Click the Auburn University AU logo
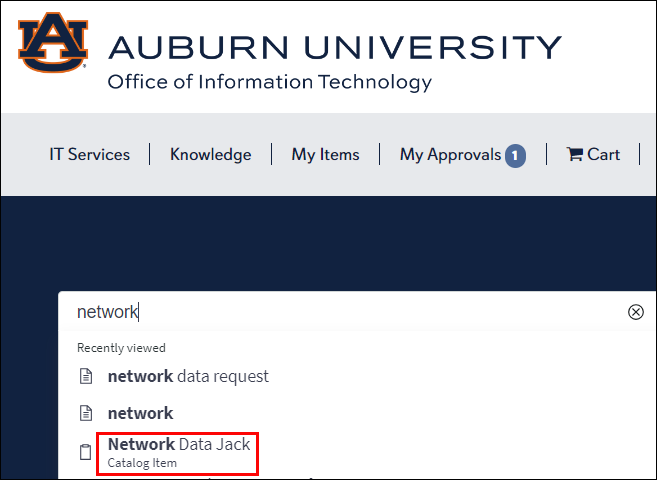 (53, 41)
